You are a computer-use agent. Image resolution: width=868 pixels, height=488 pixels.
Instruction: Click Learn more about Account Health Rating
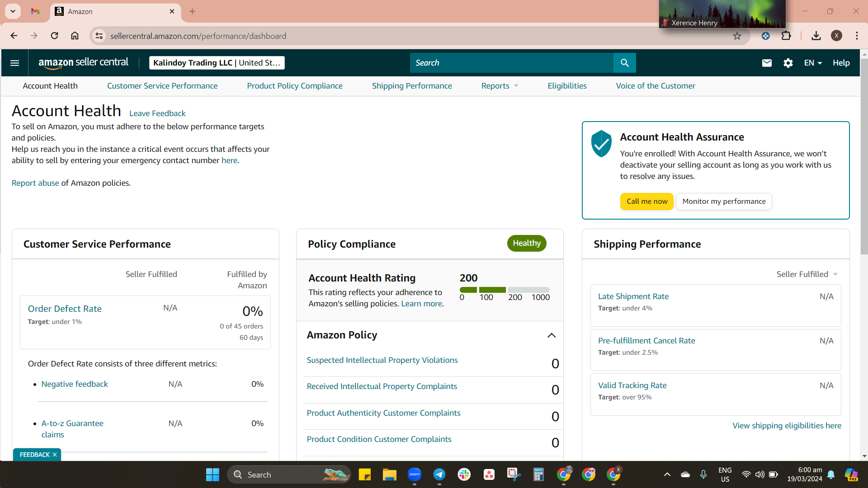tap(421, 304)
